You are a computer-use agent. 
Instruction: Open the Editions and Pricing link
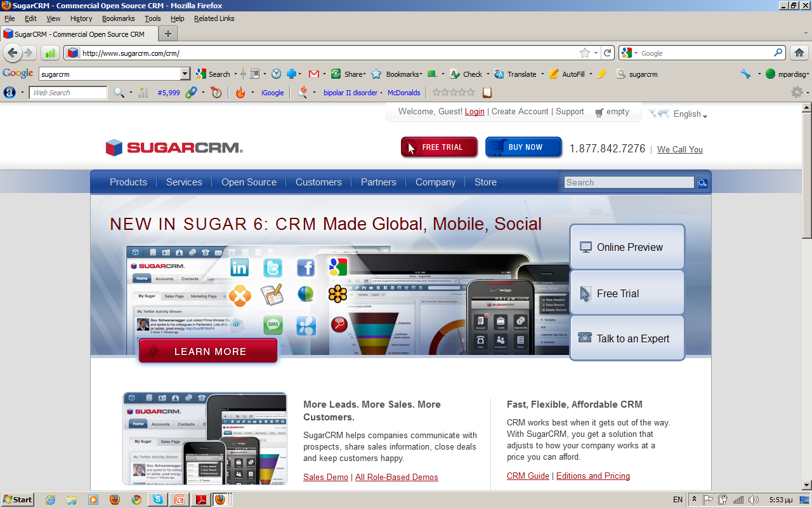click(593, 476)
